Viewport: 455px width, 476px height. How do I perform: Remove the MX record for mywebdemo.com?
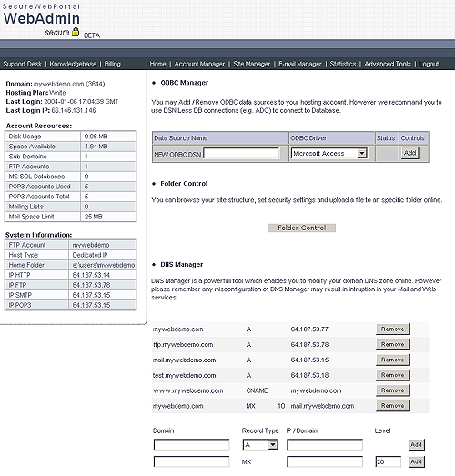(393, 406)
